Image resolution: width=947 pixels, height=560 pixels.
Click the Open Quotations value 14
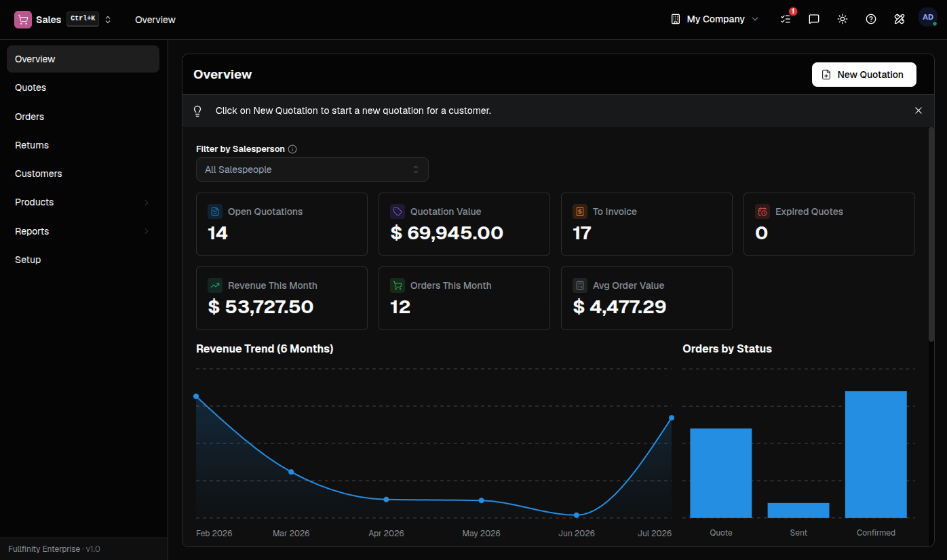click(x=218, y=233)
